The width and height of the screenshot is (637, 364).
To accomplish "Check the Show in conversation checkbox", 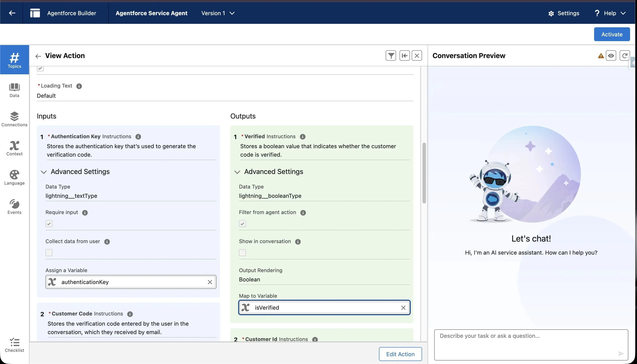I will 242,252.
